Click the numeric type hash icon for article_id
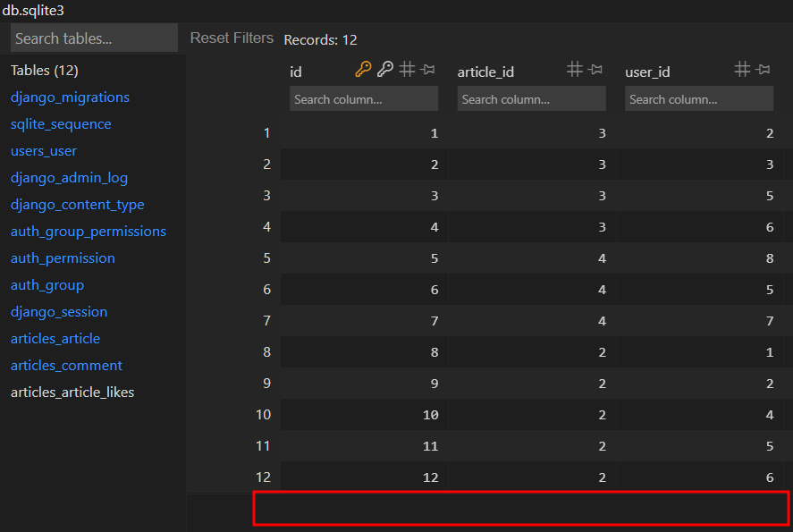This screenshot has width=793, height=532. tap(575, 69)
